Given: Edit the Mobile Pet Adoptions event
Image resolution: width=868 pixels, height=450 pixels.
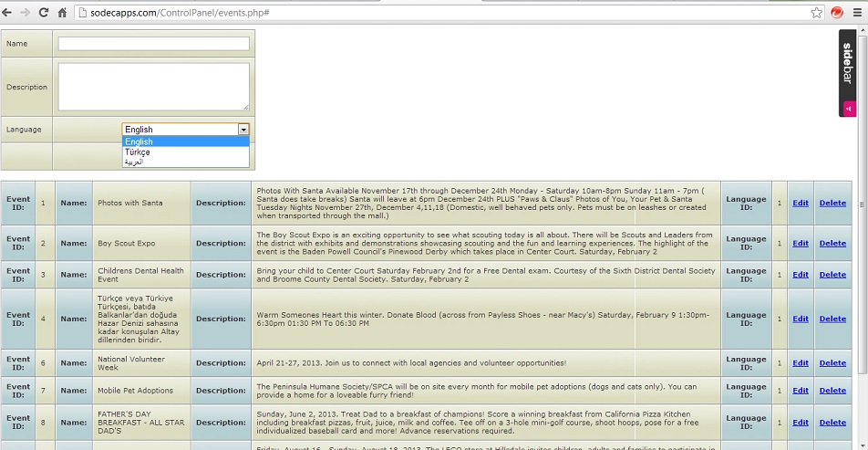Looking at the screenshot, I should pos(800,391).
